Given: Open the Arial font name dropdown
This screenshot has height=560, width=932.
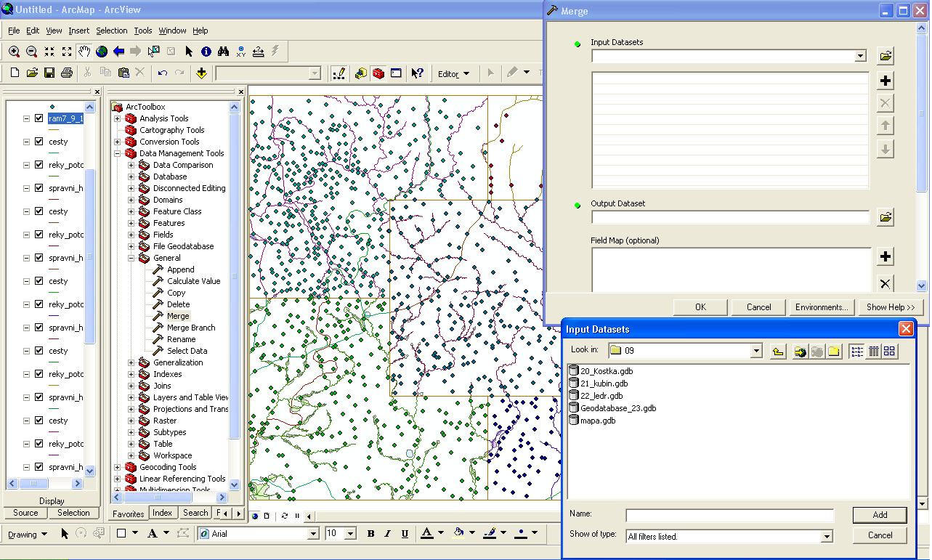Looking at the screenshot, I should (314, 534).
